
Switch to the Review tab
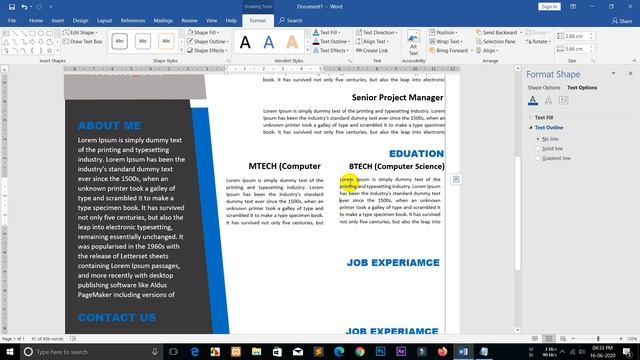click(189, 20)
